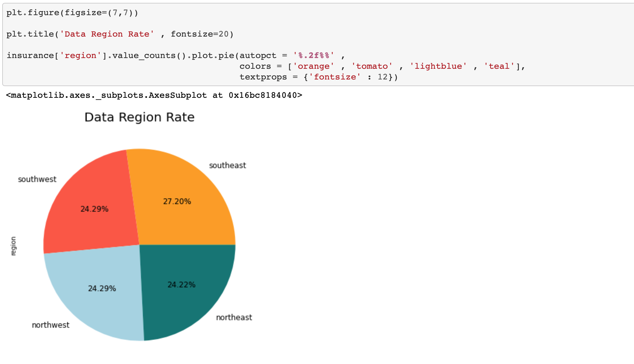Image resolution: width=634 pixels, height=364 pixels.
Task: Click the 24.29% label in the northwest slice
Action: 102,289
